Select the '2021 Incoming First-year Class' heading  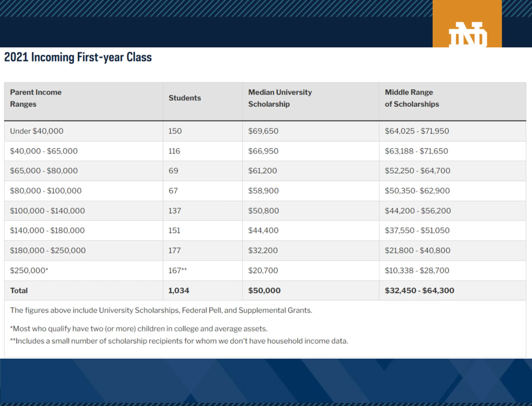[x=78, y=58]
